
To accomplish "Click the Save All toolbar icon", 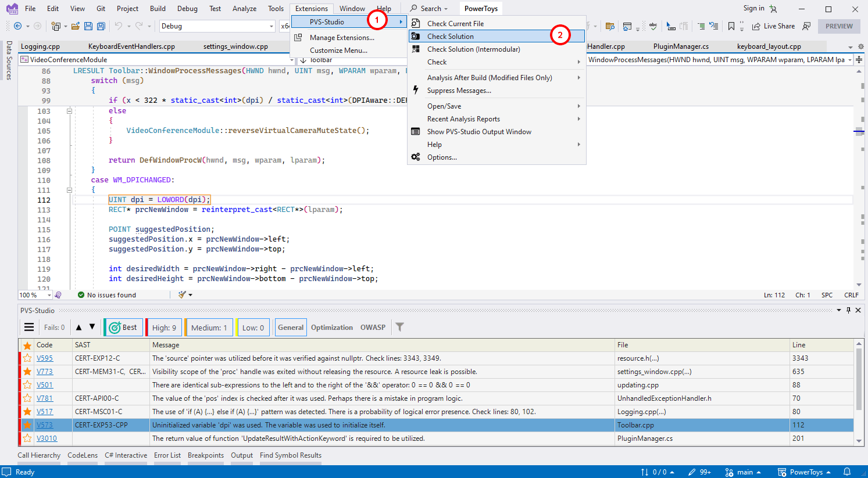I will pyautogui.click(x=101, y=26).
